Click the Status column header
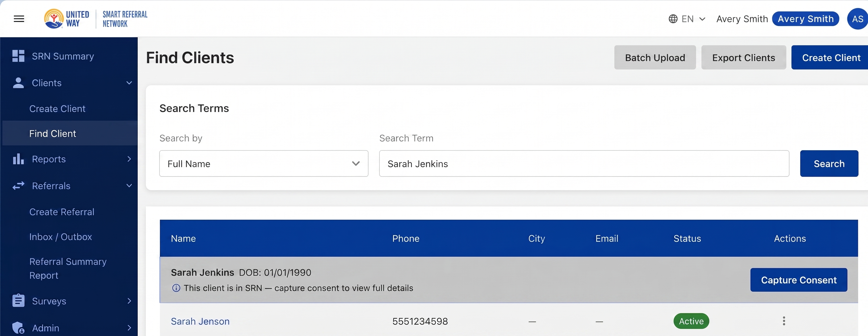The width and height of the screenshot is (868, 336). click(x=687, y=239)
